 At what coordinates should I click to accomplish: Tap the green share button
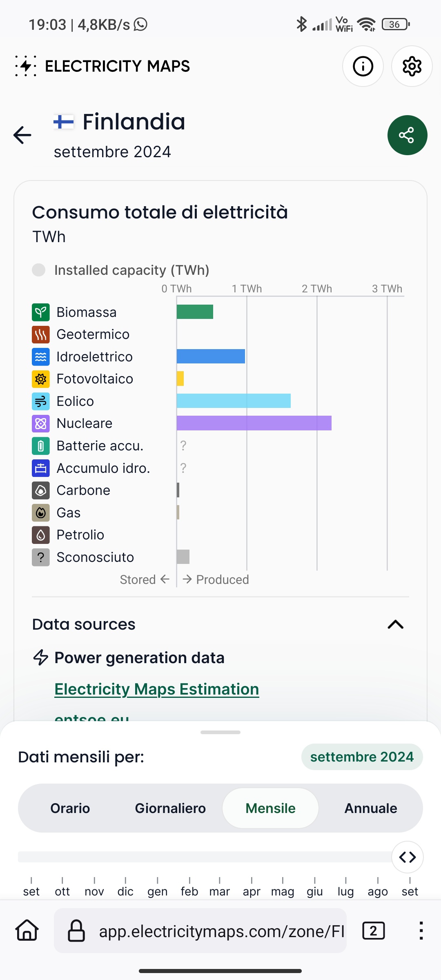point(407,135)
